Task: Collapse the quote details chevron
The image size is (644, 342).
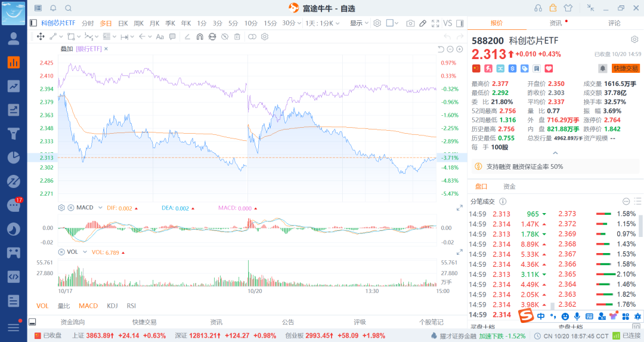Action: tap(555, 153)
